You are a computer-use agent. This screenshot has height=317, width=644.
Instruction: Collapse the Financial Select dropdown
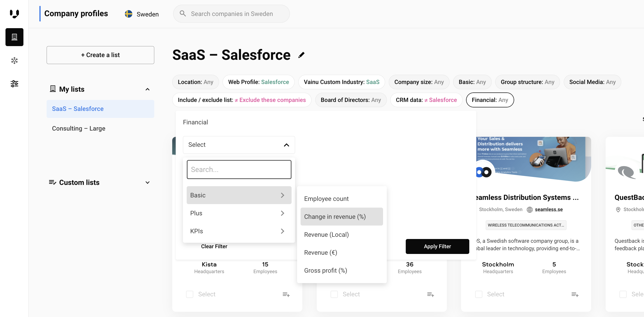click(286, 145)
